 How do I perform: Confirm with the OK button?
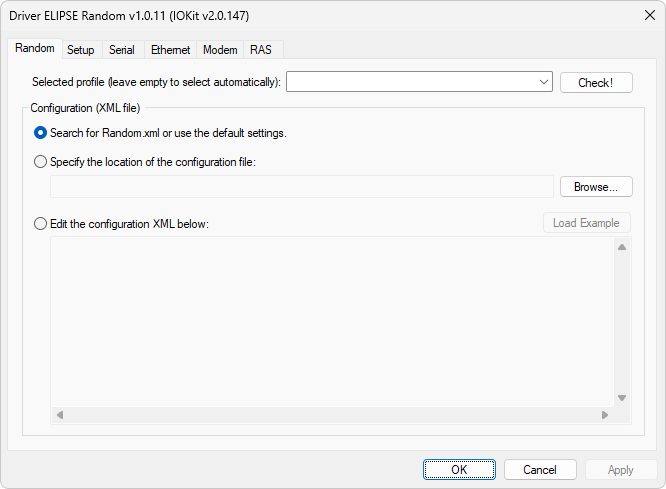(459, 470)
